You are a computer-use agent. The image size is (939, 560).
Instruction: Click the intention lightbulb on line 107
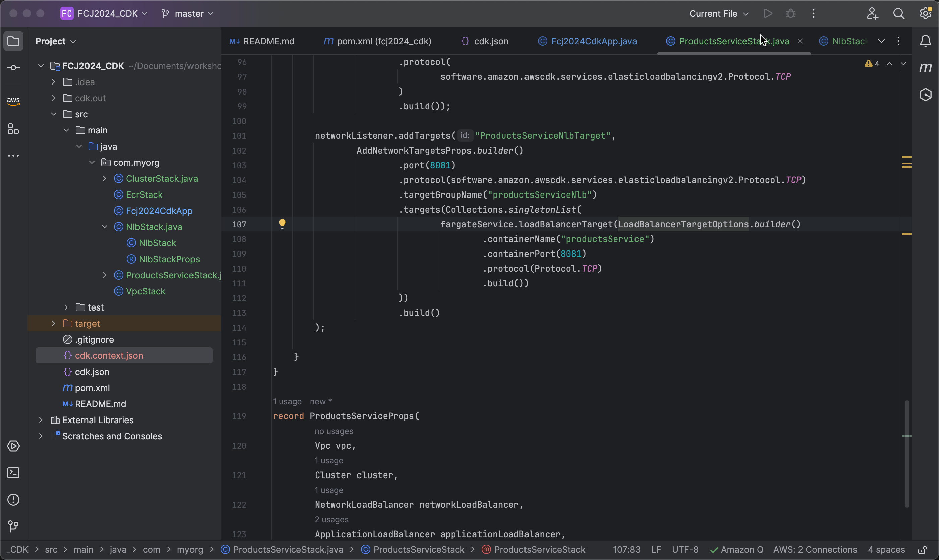point(282,224)
